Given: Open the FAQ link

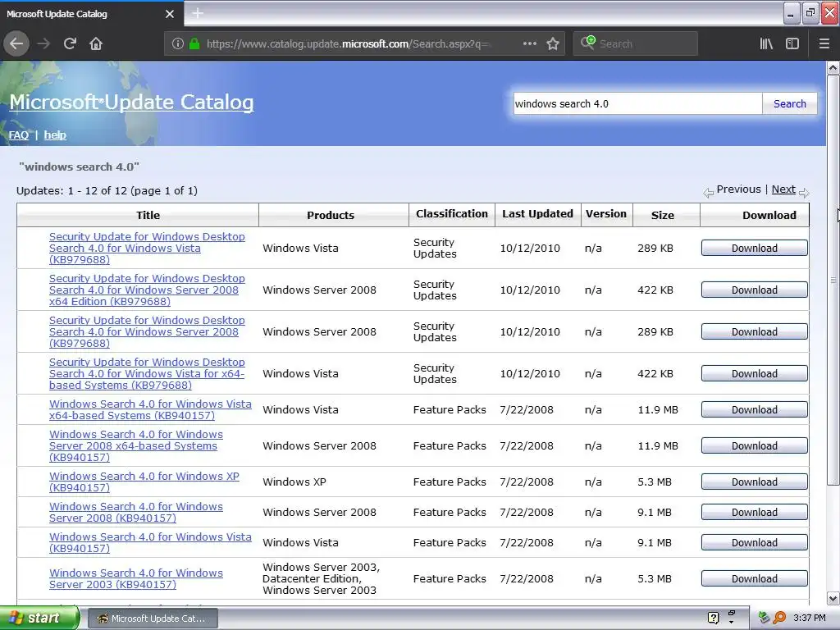Looking at the screenshot, I should pyautogui.click(x=19, y=135).
